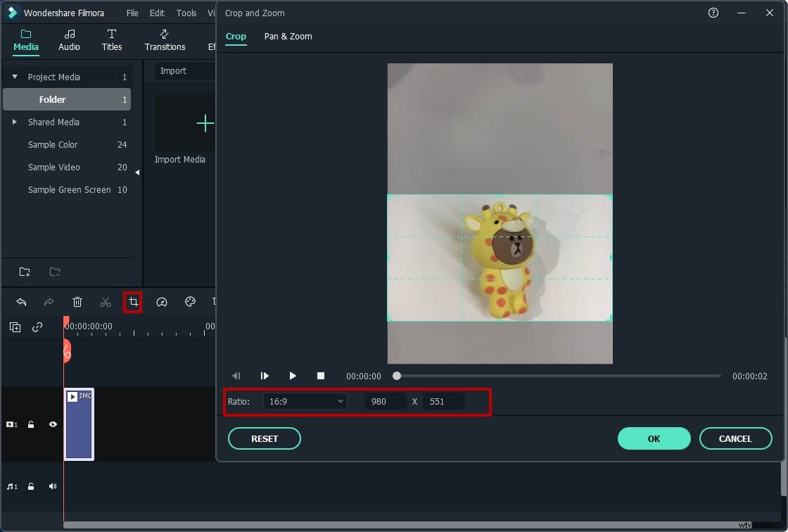
Task: Switch to the Pan & Zoom tab
Action: point(288,36)
